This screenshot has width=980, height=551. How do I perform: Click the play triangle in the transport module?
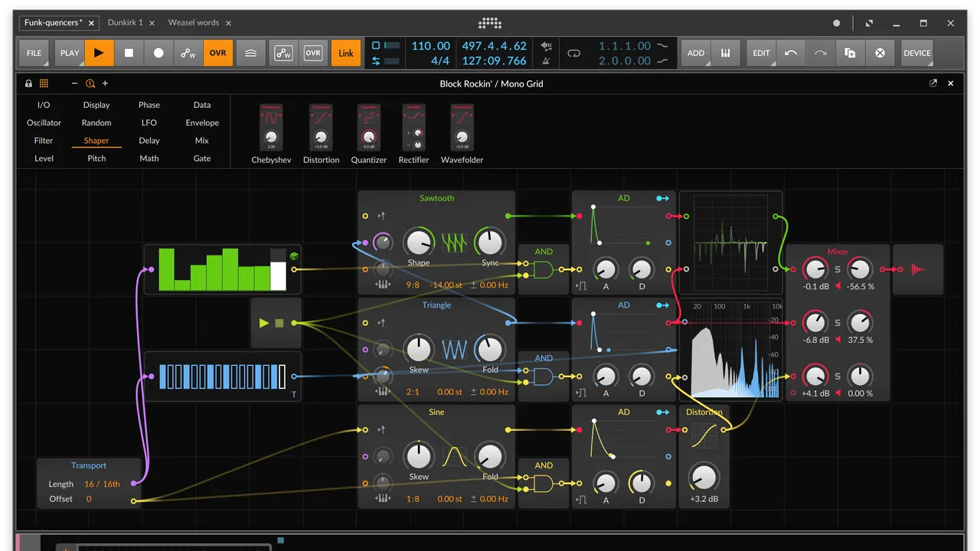pyautogui.click(x=264, y=323)
